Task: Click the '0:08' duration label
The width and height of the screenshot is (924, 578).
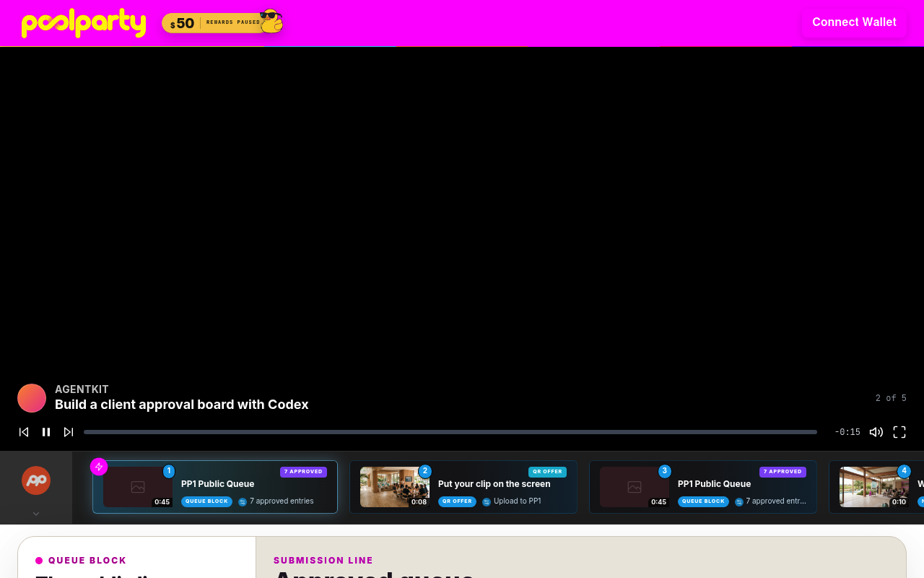Action: pyautogui.click(x=419, y=502)
